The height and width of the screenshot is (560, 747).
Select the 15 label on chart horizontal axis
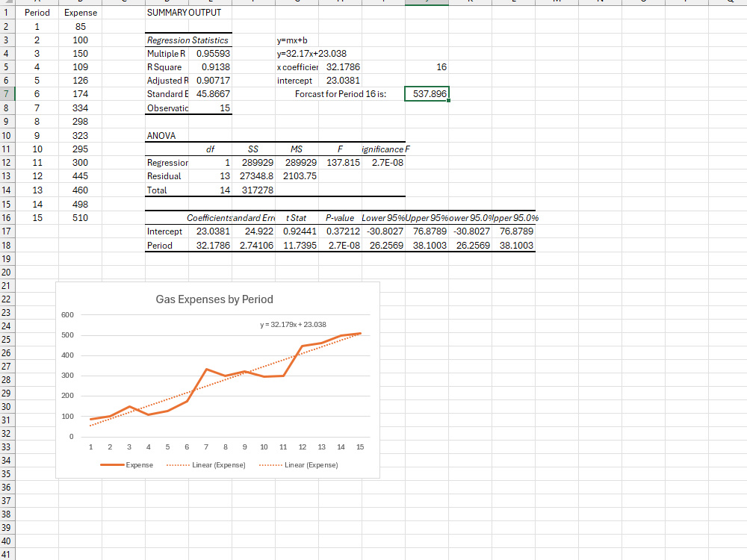pyautogui.click(x=360, y=447)
